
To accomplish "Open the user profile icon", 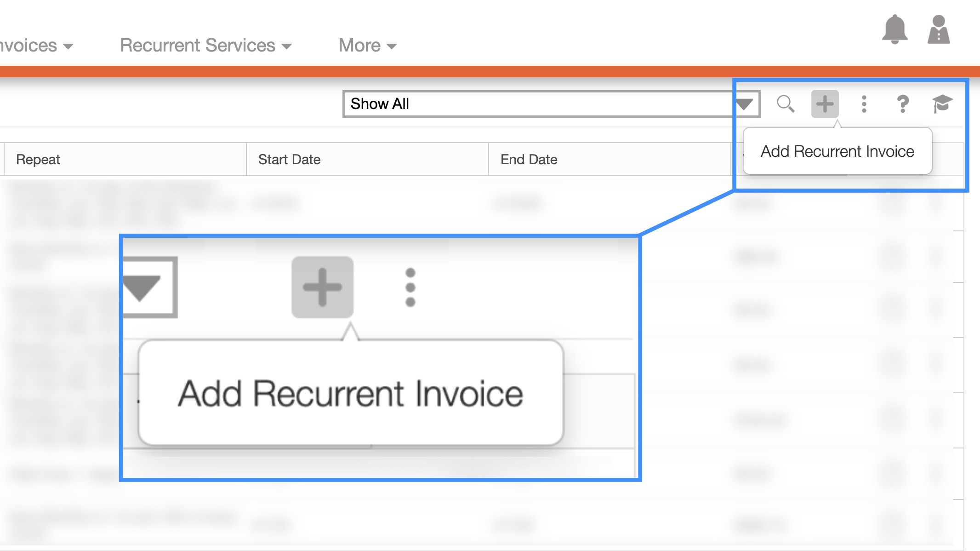I will point(939,30).
